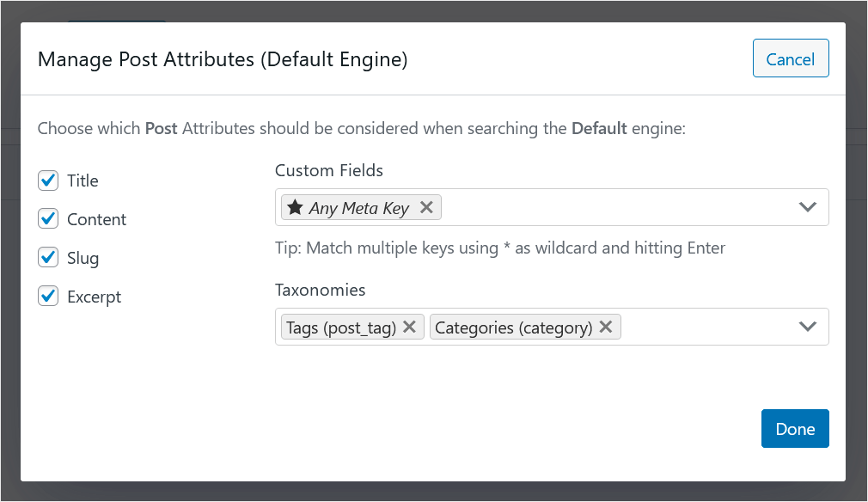Toggle the Slug checkbox
The width and height of the screenshot is (868, 502).
[x=48, y=257]
